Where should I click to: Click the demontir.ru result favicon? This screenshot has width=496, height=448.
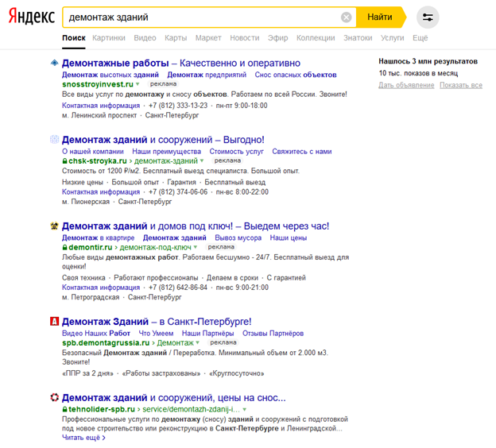click(54, 226)
